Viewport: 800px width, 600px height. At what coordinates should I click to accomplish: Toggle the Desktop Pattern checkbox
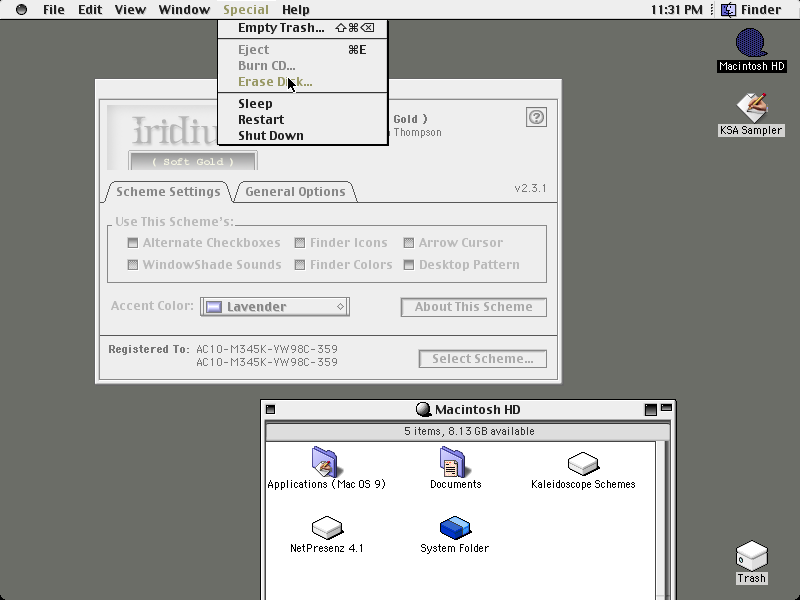pyautogui.click(x=409, y=265)
